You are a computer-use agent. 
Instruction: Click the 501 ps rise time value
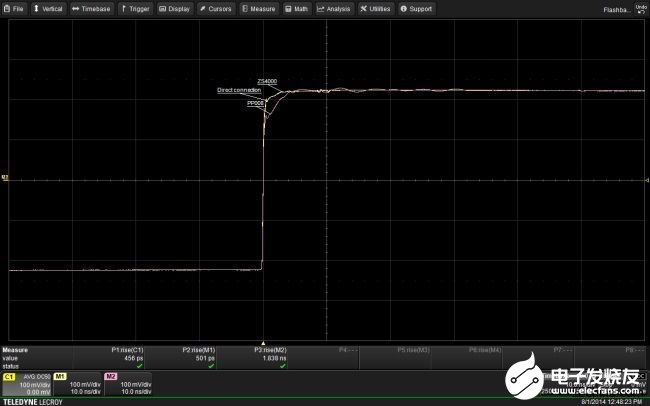[205, 358]
